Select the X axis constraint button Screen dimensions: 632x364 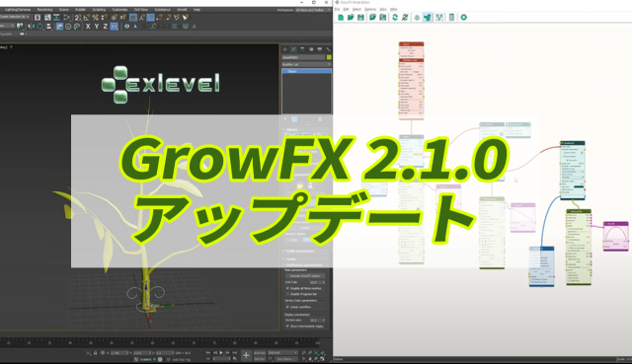pyautogui.click(x=88, y=27)
